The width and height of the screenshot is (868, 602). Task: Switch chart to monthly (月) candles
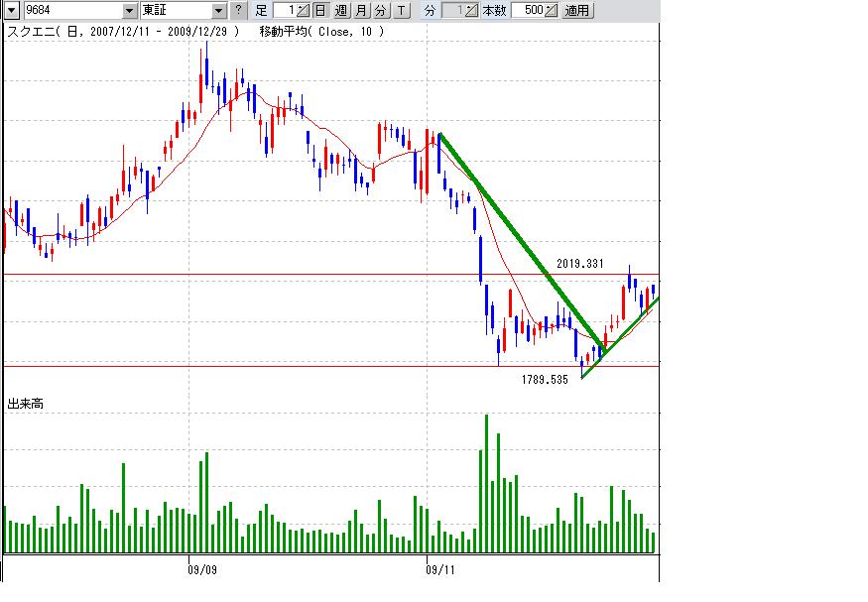tap(360, 11)
